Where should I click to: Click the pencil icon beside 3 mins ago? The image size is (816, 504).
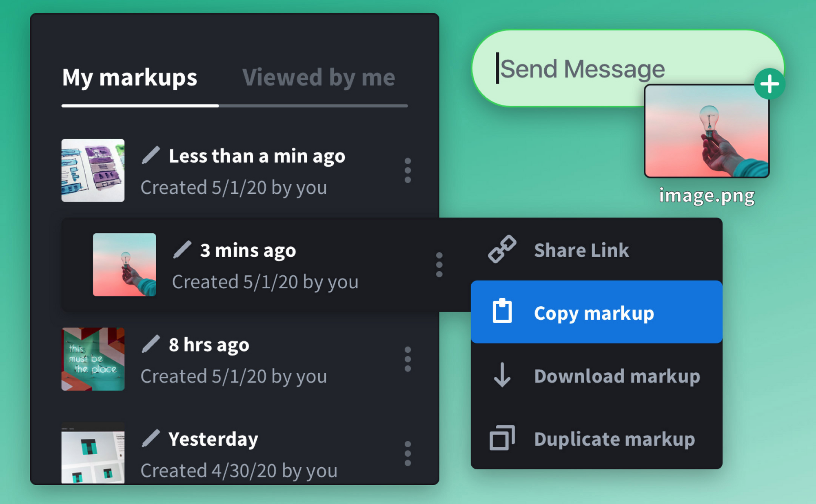coord(182,250)
